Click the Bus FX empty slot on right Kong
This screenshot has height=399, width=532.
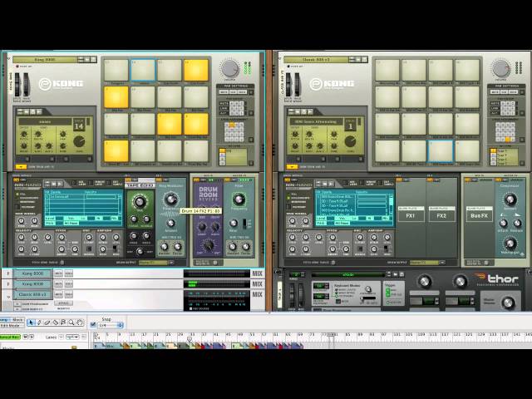coord(479,214)
